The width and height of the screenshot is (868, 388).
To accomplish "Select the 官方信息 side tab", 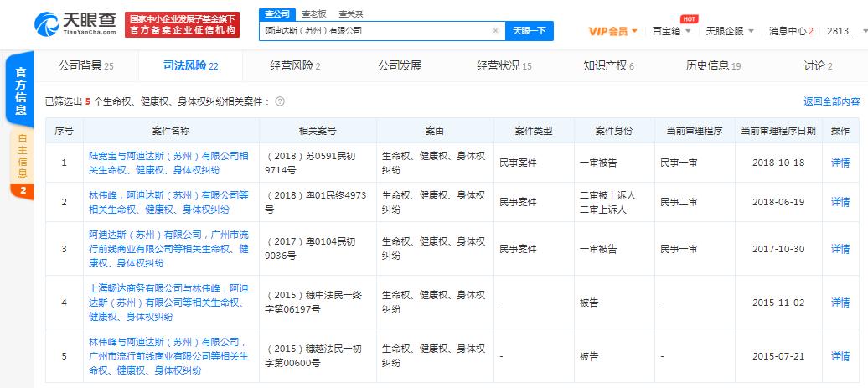I will (x=20, y=91).
